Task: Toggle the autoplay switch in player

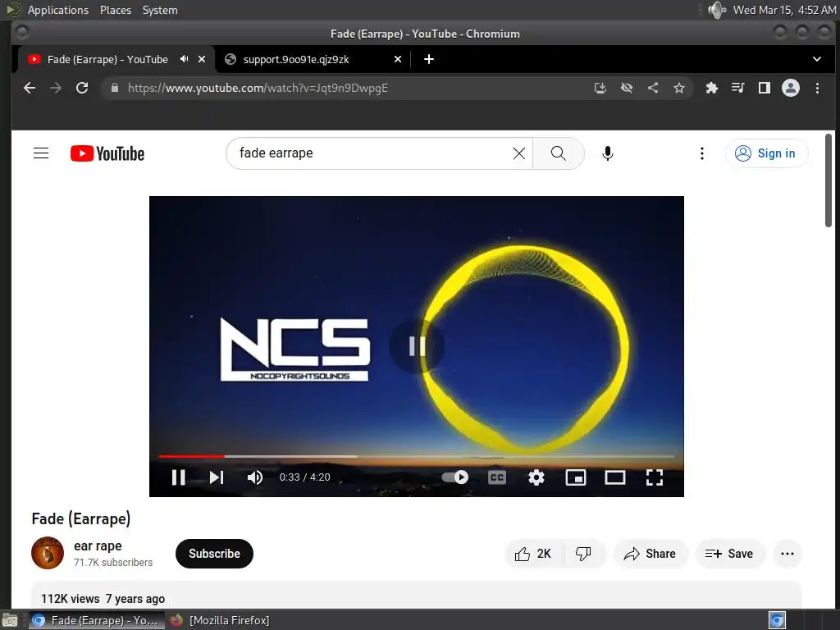Action: [454, 477]
